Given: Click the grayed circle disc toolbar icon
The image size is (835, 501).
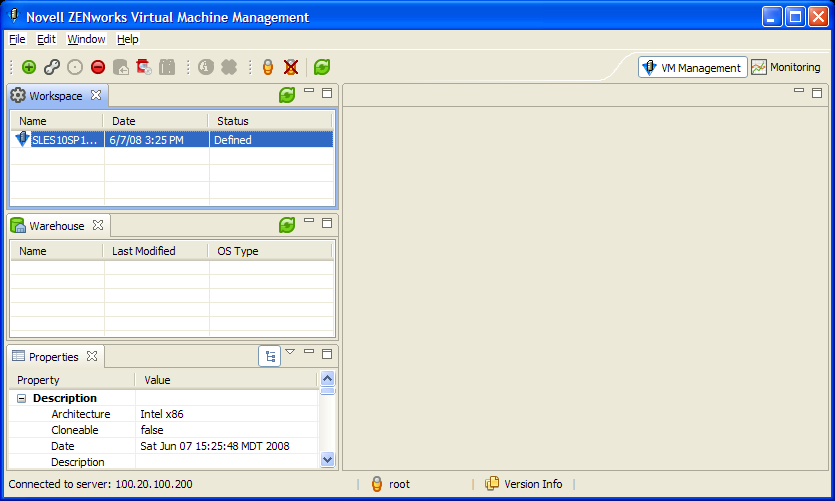Looking at the screenshot, I should (75, 67).
